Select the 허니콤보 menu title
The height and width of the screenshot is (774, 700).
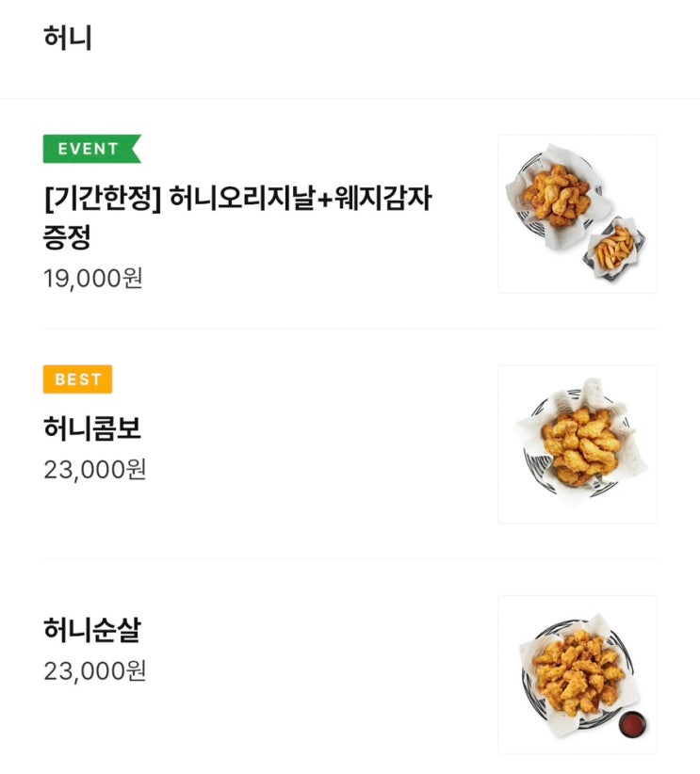(x=92, y=429)
